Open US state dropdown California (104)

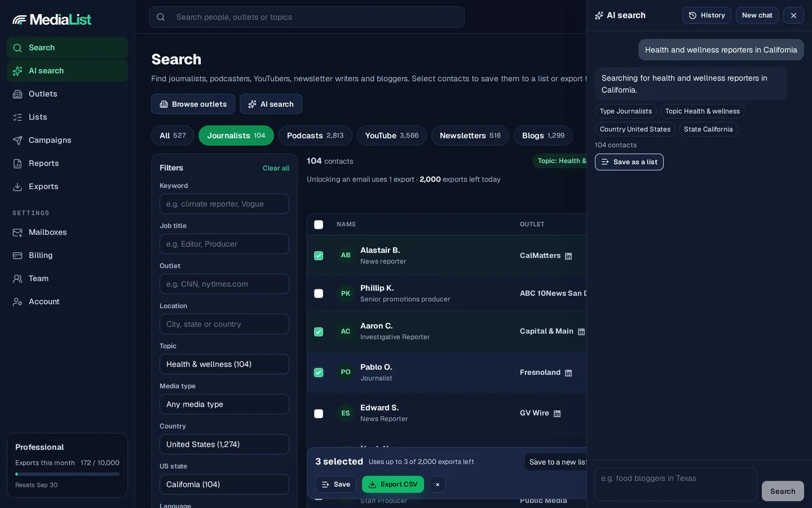pos(224,484)
